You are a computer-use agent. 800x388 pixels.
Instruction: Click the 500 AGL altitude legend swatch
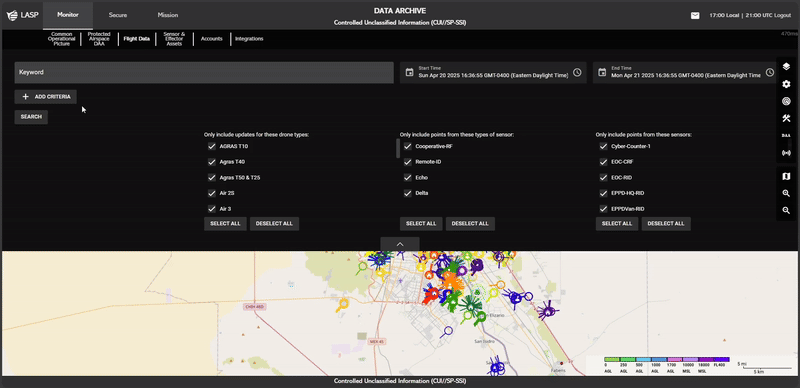pyautogui.click(x=643, y=360)
